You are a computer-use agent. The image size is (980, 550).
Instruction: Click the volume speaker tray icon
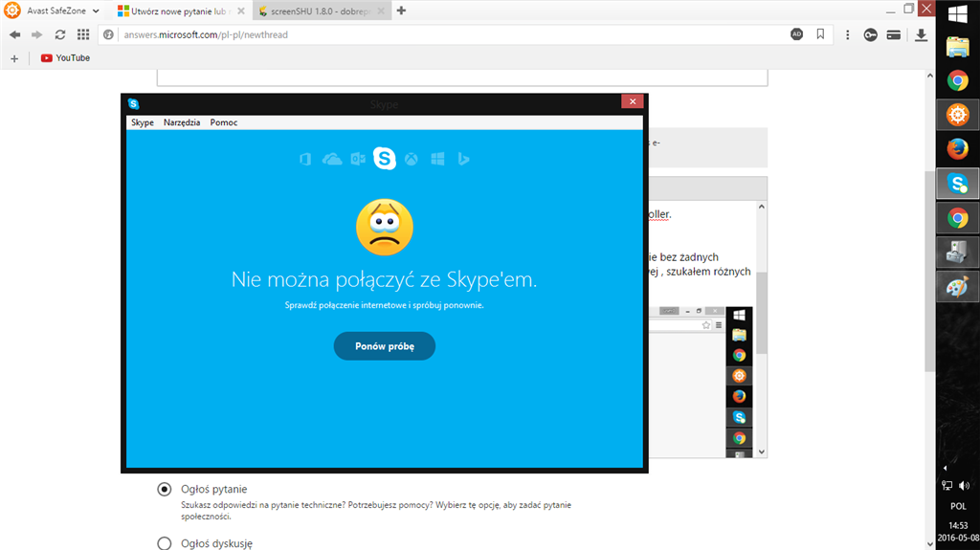(x=965, y=486)
